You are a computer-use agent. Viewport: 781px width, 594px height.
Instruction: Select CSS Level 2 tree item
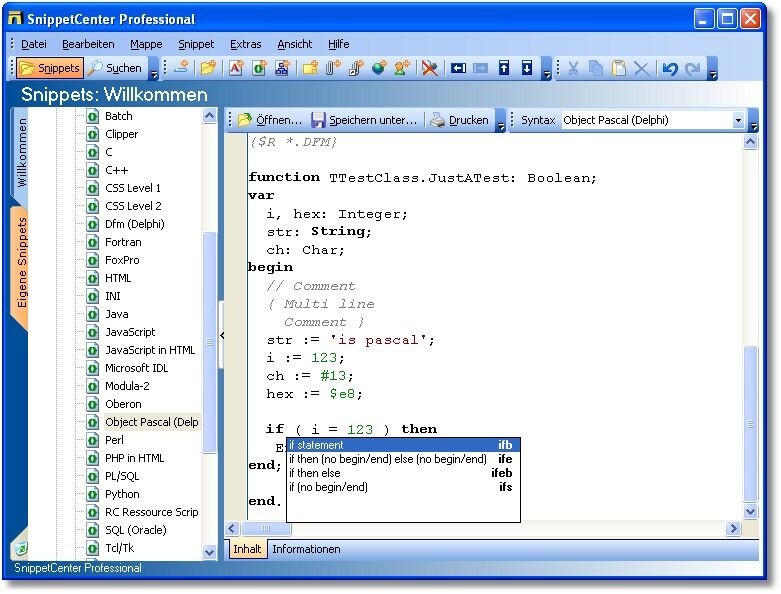coord(133,206)
